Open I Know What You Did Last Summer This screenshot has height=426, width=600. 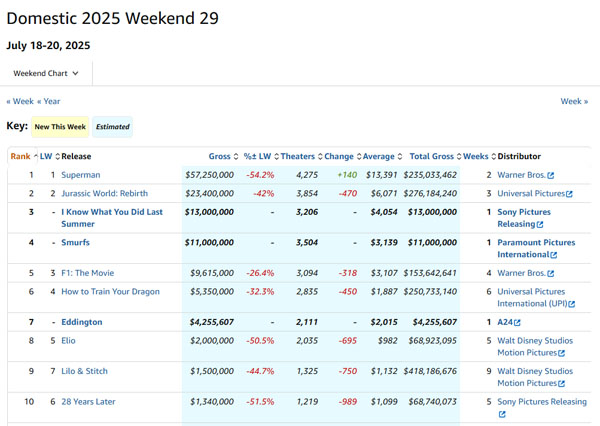(112, 218)
